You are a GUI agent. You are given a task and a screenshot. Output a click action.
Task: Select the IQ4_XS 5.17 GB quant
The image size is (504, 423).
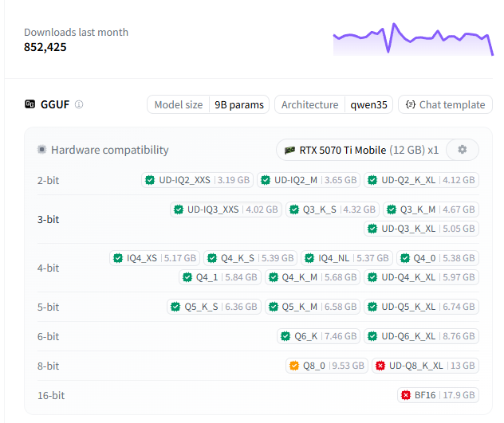pos(155,258)
